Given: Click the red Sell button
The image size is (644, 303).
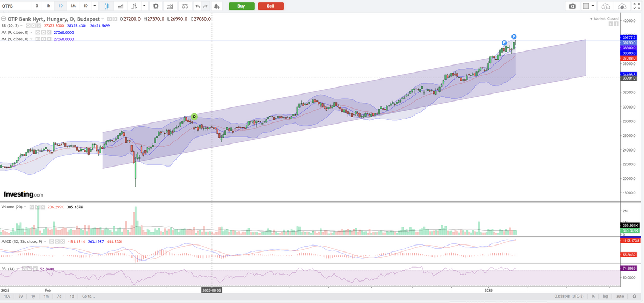Looking at the screenshot, I should click(271, 6).
